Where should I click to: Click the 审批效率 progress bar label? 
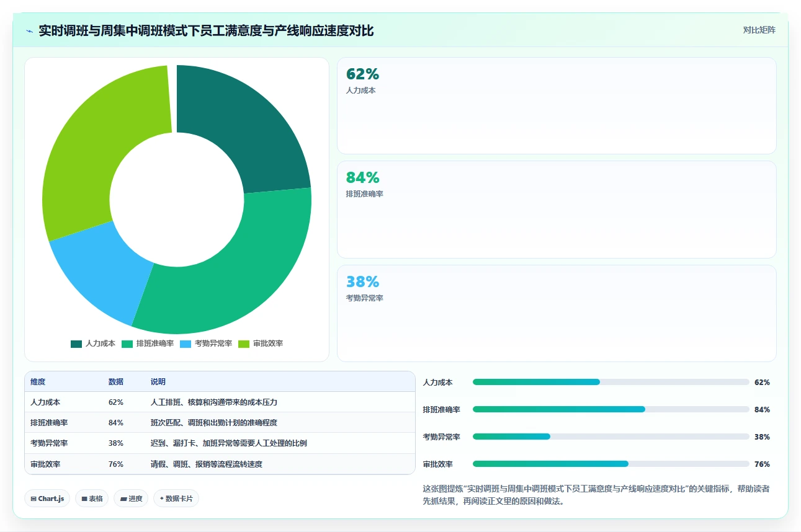click(x=437, y=464)
